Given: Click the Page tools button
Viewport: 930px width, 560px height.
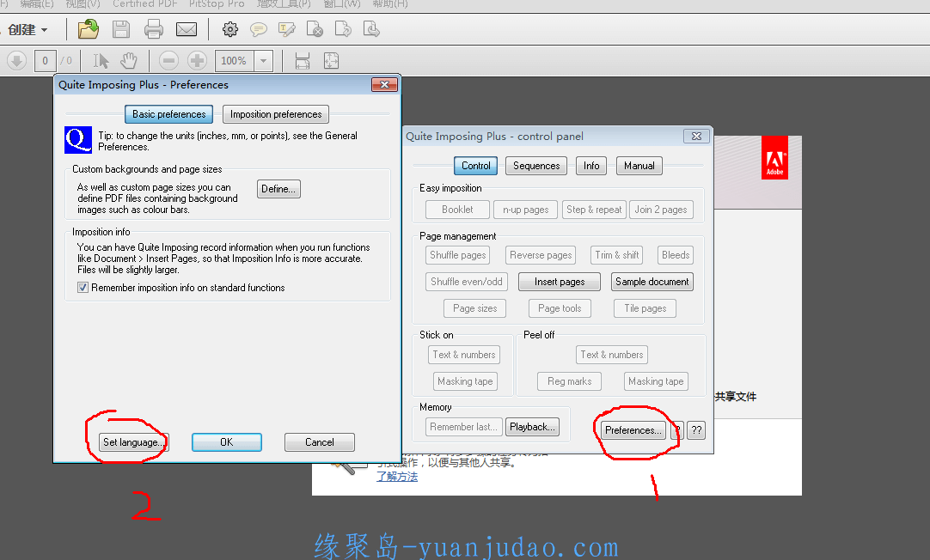Looking at the screenshot, I should point(560,308).
